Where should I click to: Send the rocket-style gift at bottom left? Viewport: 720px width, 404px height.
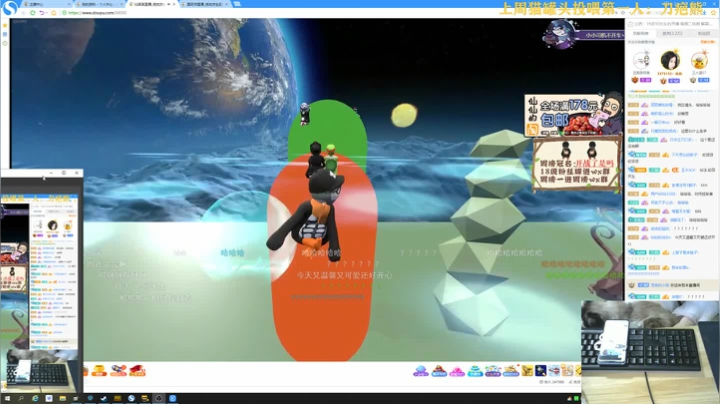[x=118, y=370]
